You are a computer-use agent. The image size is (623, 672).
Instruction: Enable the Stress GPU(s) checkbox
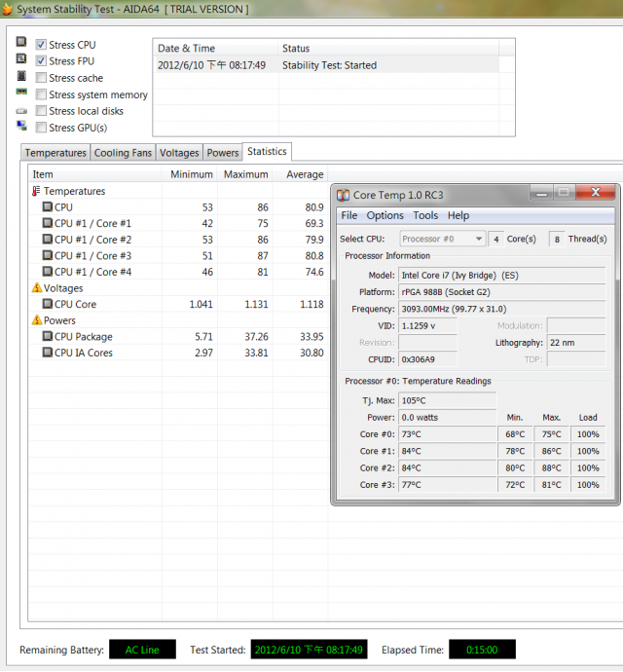41,128
